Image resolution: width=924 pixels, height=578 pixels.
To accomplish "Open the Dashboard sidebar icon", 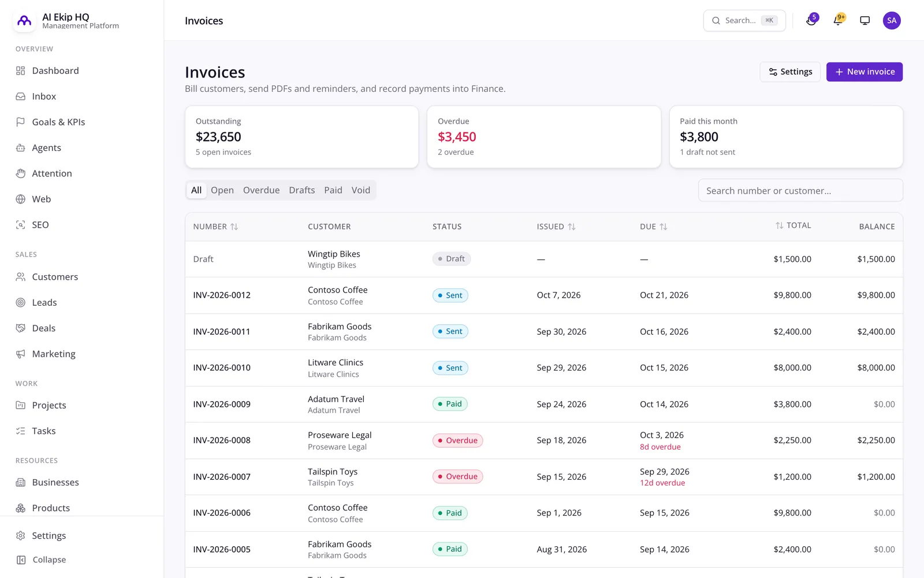I will 21,71.
